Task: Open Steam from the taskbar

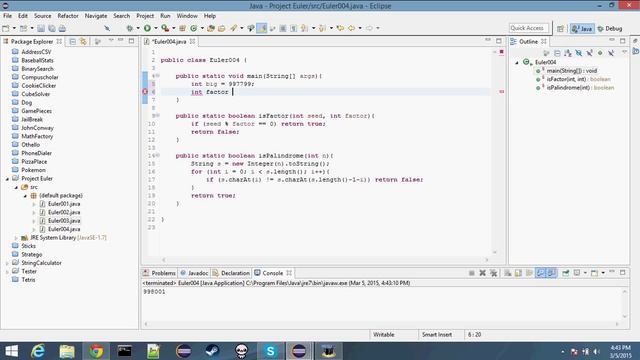Action: (212, 351)
